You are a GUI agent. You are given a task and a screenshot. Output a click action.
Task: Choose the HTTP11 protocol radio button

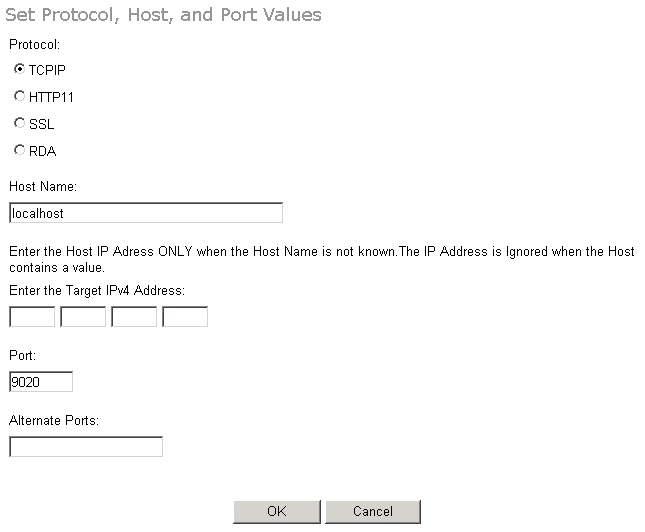point(19,97)
